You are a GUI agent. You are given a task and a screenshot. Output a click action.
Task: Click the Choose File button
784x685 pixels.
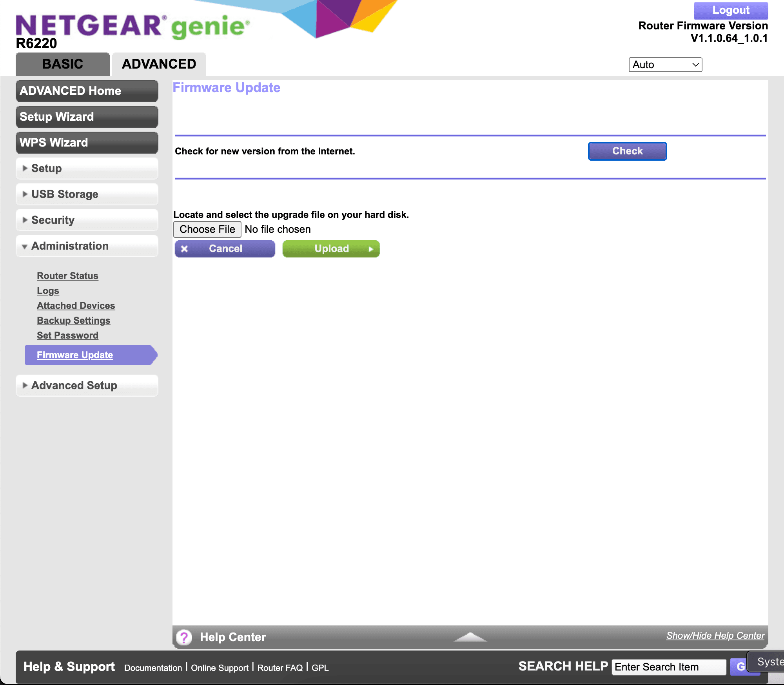pos(207,229)
